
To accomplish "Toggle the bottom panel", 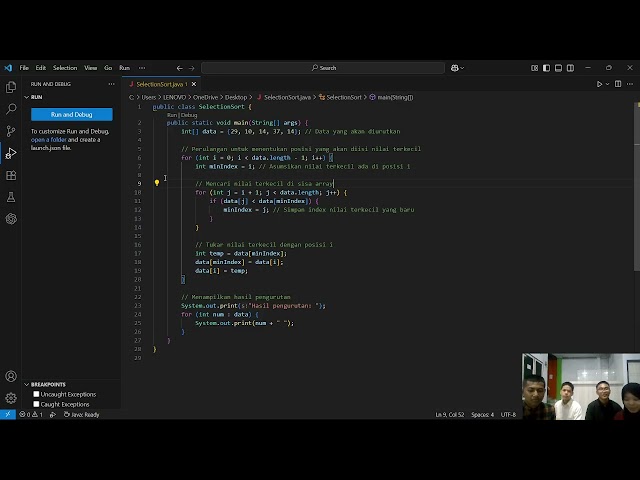I will pos(558,68).
